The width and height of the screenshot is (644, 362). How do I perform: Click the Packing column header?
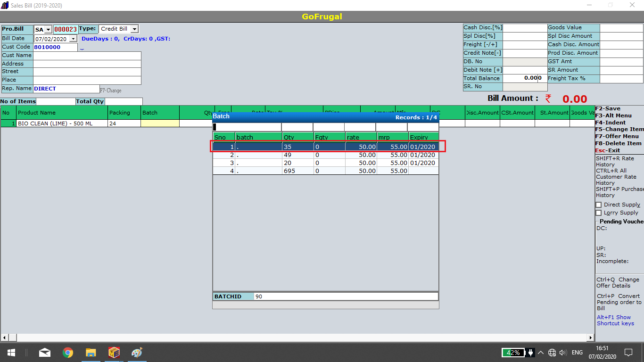click(124, 113)
